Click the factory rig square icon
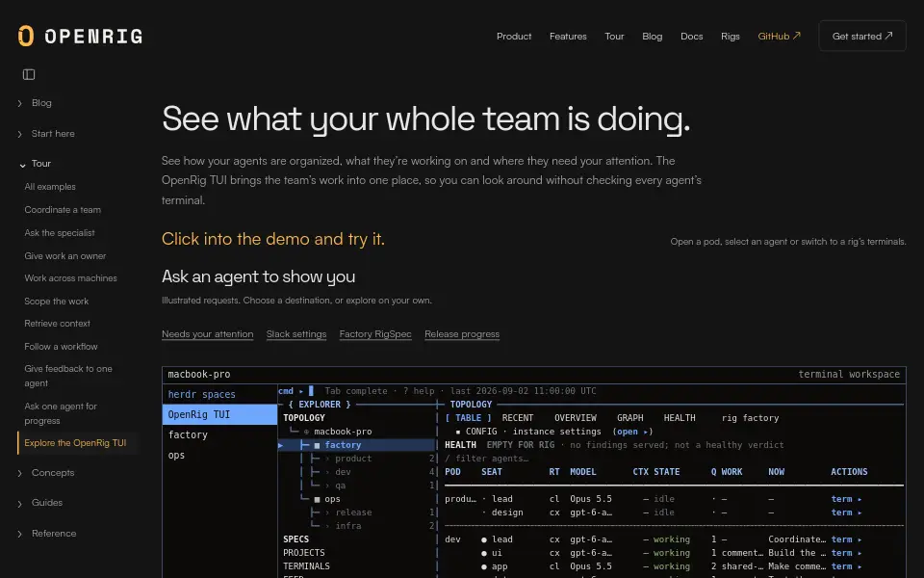 pos(317,445)
